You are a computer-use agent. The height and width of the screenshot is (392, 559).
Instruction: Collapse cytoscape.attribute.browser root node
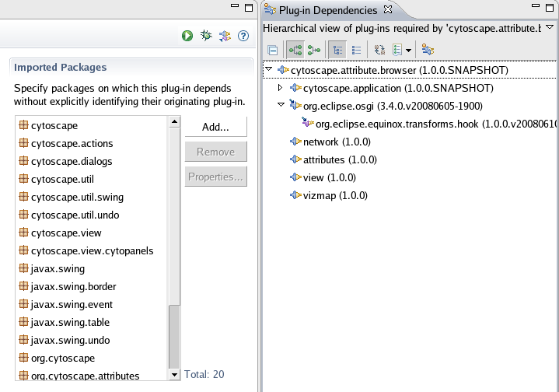tap(269, 69)
